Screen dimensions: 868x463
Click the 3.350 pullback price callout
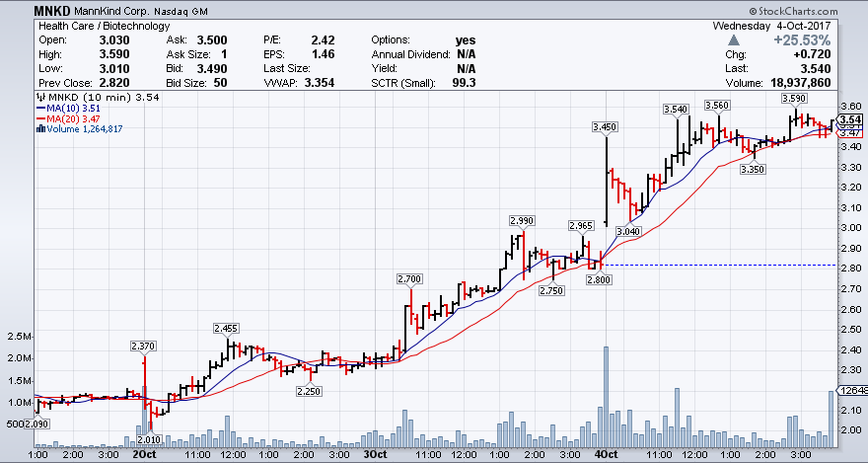coord(754,169)
